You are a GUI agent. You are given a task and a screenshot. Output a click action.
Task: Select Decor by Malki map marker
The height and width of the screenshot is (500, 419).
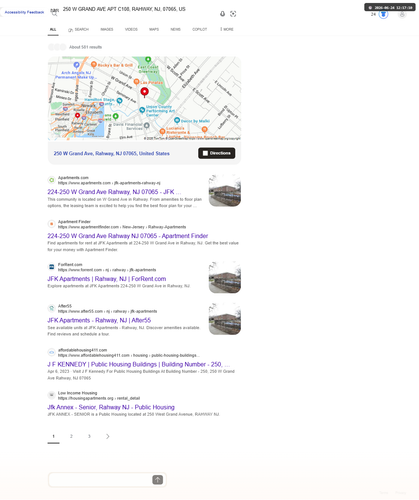pyautogui.click(x=177, y=120)
